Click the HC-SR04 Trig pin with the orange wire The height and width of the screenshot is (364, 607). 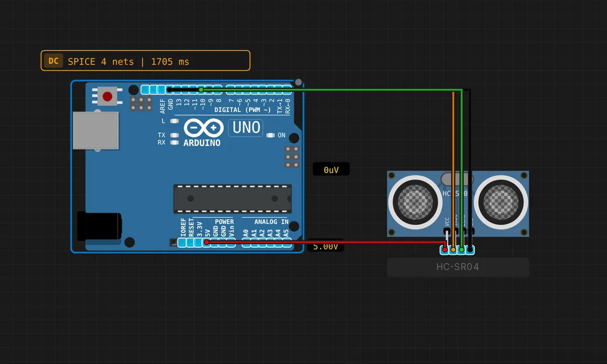tap(453, 249)
